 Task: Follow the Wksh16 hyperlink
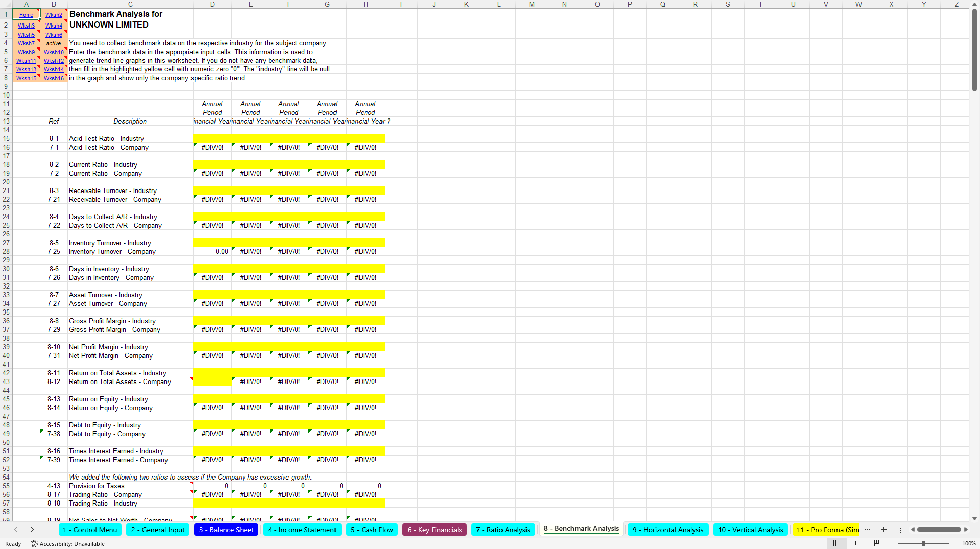pos(54,78)
